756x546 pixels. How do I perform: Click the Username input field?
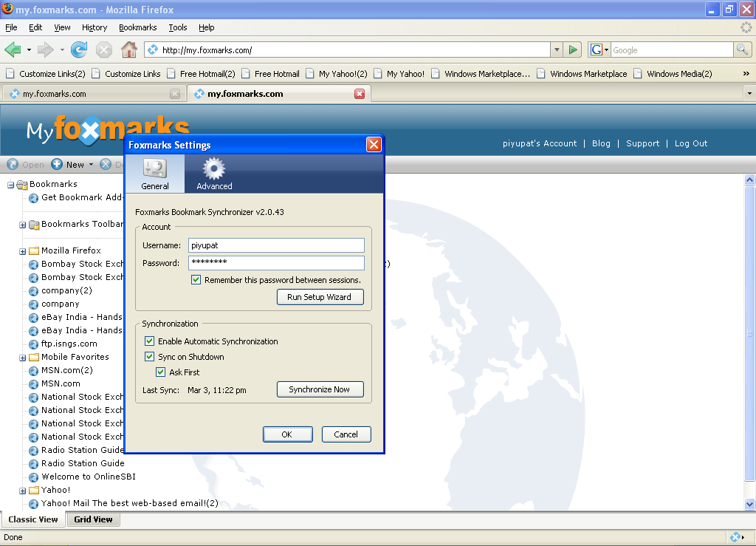click(x=276, y=245)
